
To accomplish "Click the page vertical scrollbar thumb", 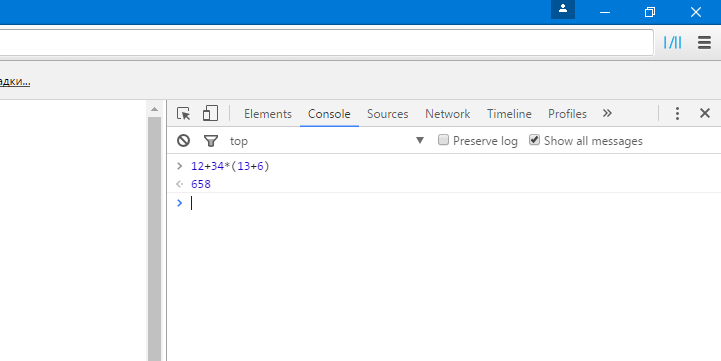I will click(154, 238).
